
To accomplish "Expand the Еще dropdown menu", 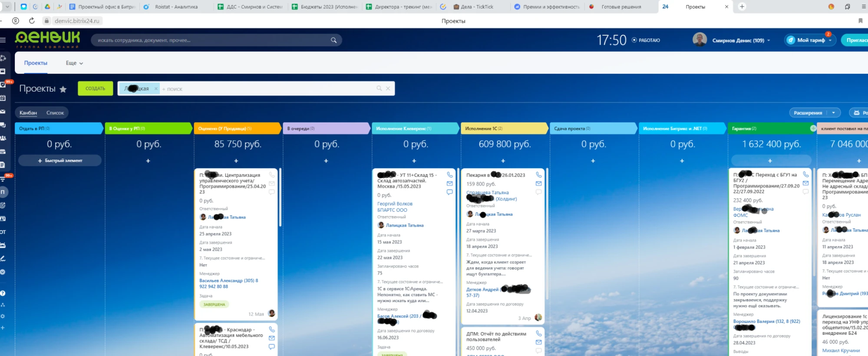I will (74, 63).
